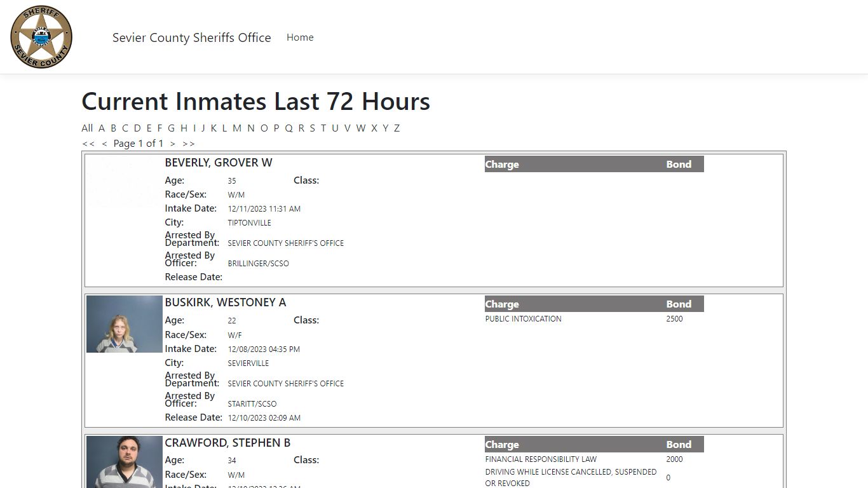Click officer STARITT/SCSO

(x=252, y=404)
